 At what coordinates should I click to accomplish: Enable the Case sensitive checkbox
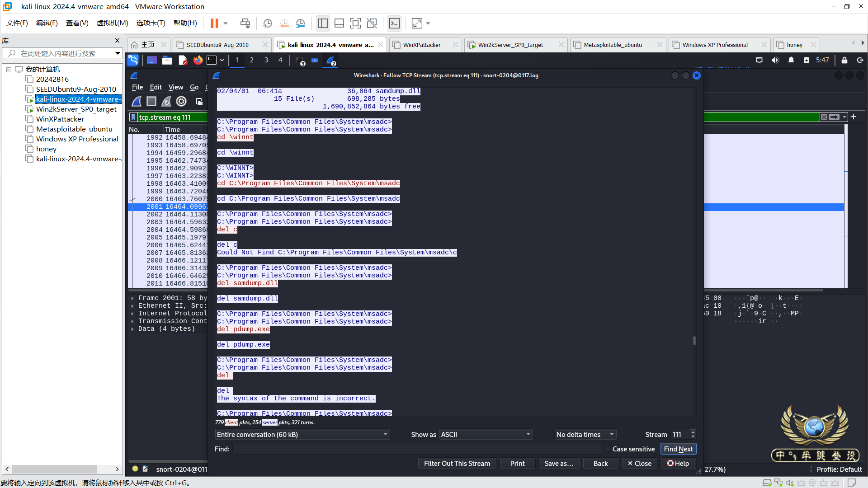click(607, 449)
